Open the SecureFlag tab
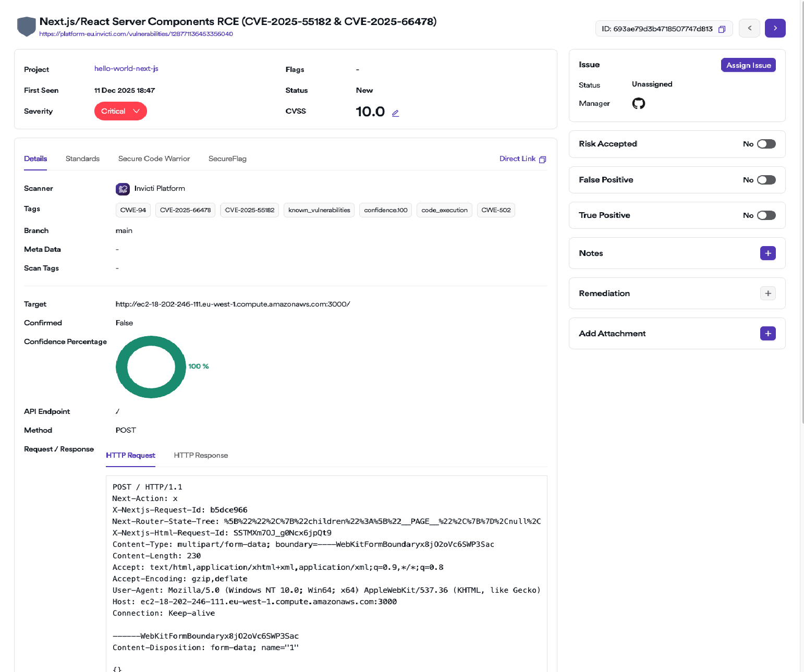The image size is (804, 672). tap(227, 158)
